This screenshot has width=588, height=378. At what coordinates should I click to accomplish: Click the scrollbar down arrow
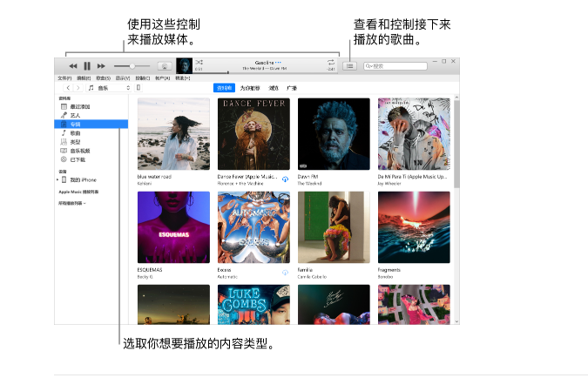coord(456,321)
